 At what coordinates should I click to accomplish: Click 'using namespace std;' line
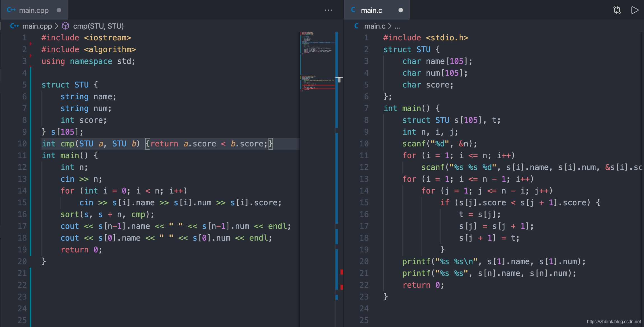88,61
